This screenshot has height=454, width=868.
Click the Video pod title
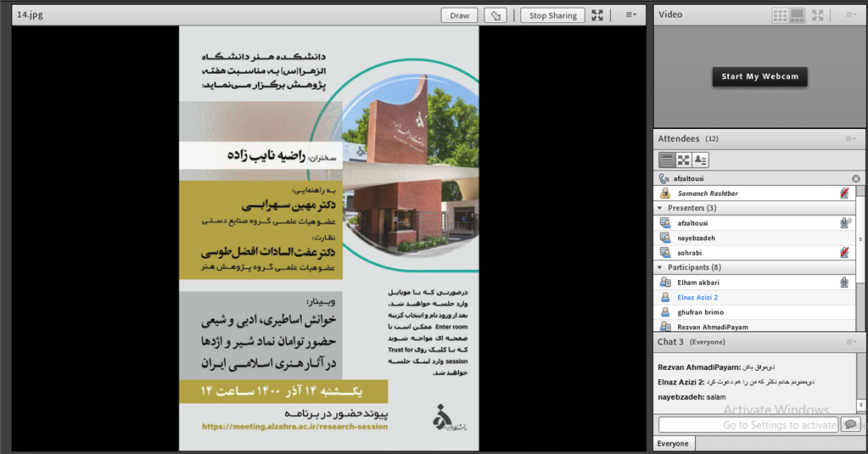coord(669,14)
